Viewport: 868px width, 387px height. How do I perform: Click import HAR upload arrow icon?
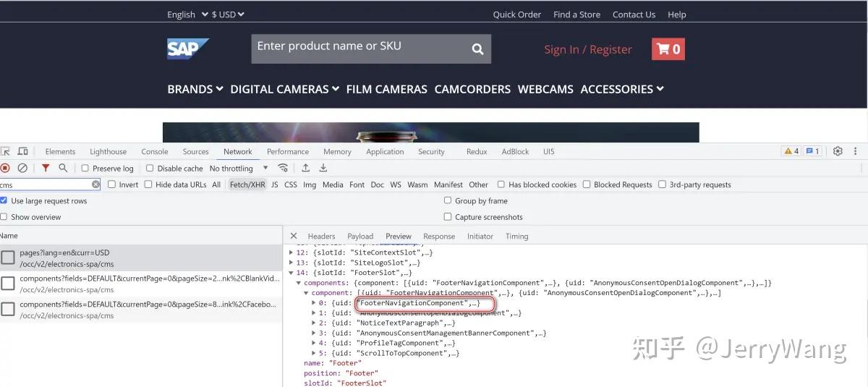[306, 168]
